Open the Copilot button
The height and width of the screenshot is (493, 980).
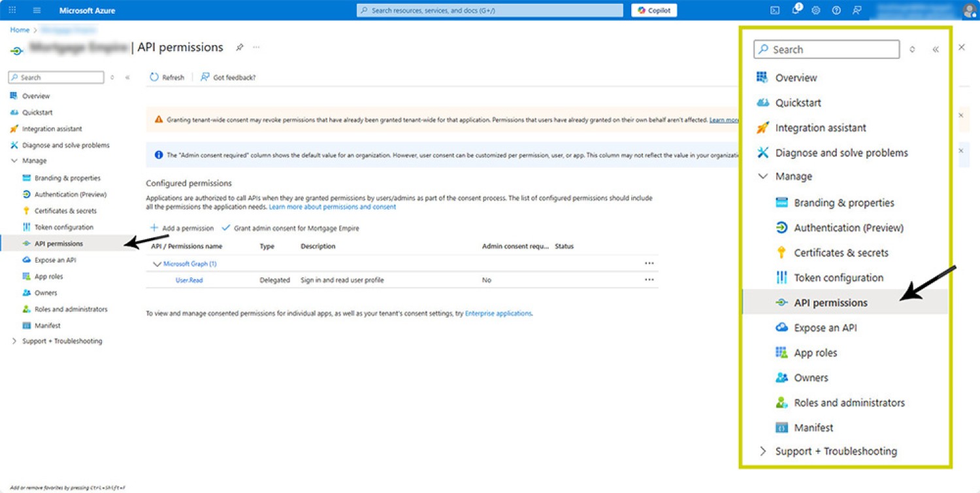654,10
